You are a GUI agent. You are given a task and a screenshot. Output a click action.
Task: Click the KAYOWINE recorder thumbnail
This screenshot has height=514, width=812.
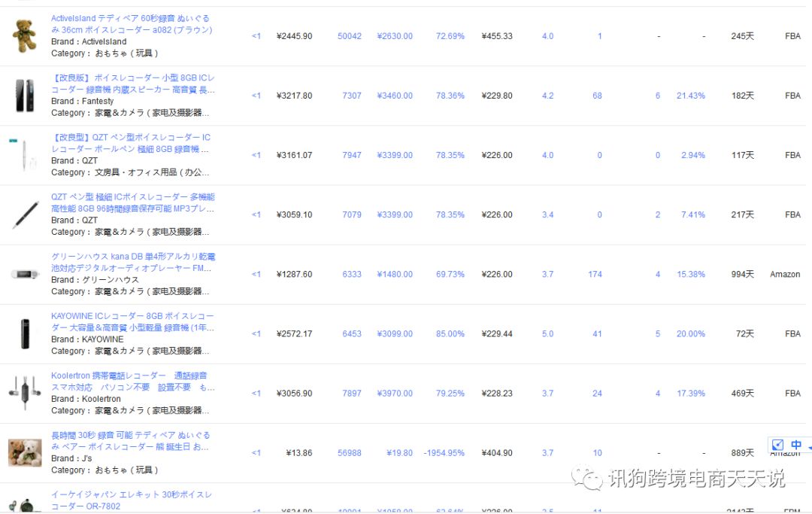(x=25, y=333)
